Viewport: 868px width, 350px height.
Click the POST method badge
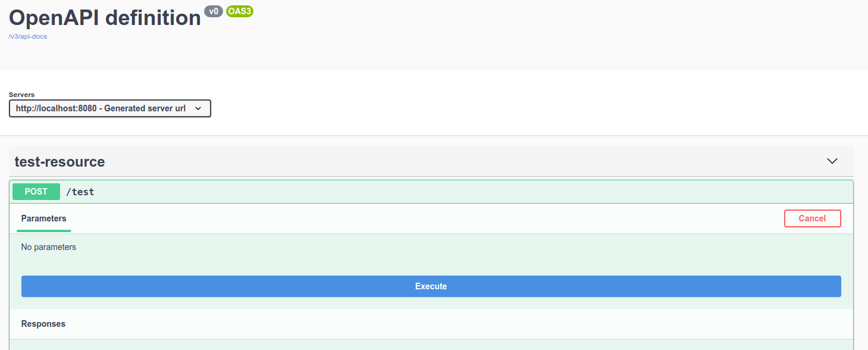tap(36, 191)
